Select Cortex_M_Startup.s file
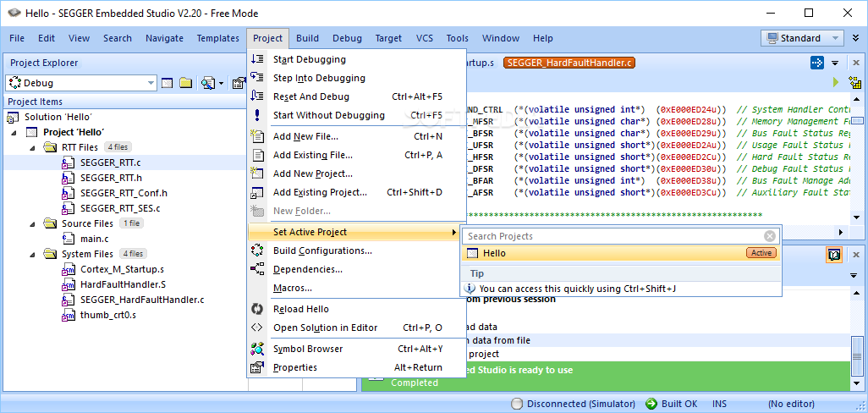This screenshot has height=413, width=868. 122,269
